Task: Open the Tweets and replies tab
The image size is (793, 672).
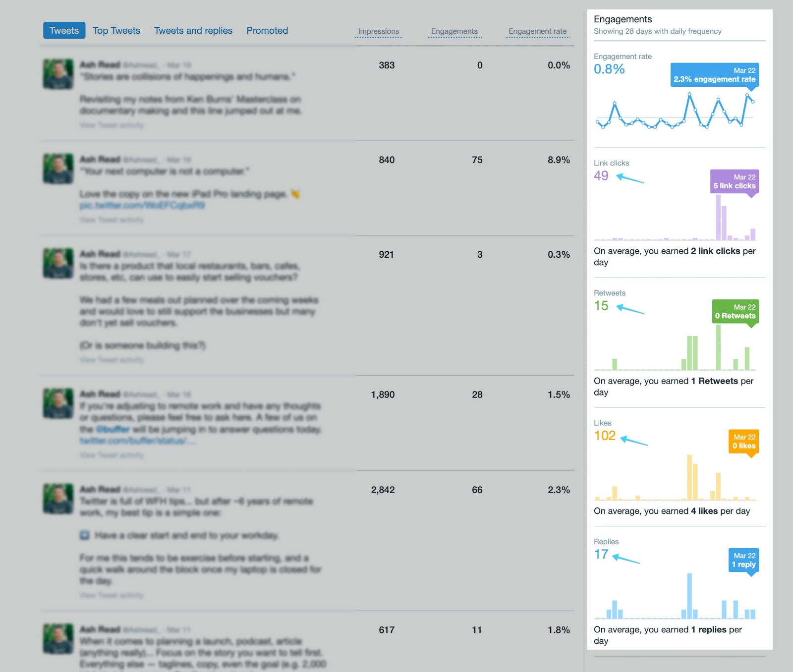Action: pyautogui.click(x=193, y=30)
